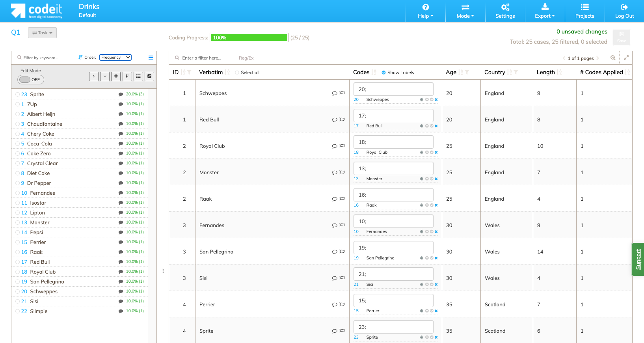Click the move-up arrow for Royal Club code 18
644x343 pixels.
tap(427, 153)
